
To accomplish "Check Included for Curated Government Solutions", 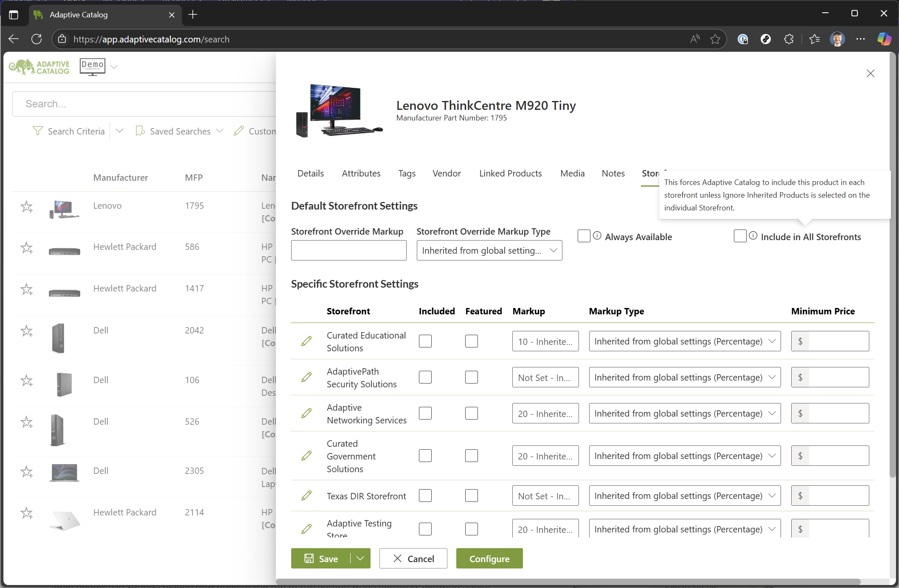I will (425, 456).
